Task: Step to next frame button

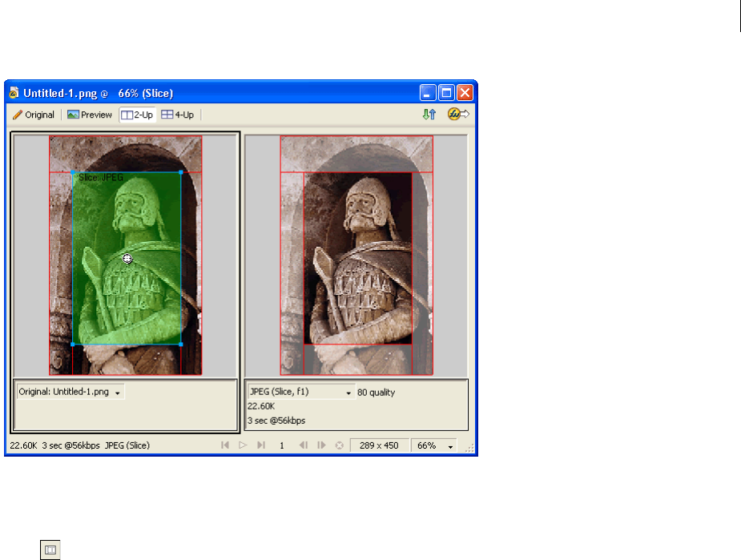Action: 321,445
